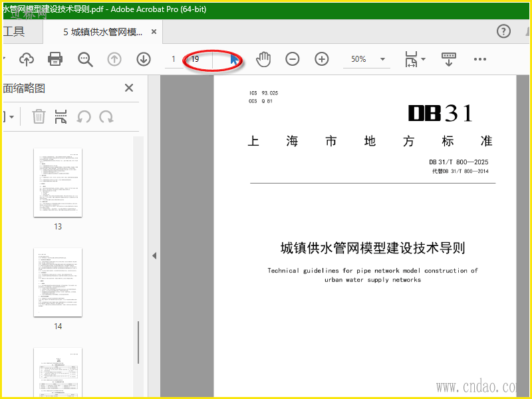
Task: Select page 13 thumbnail
Action: point(58,182)
